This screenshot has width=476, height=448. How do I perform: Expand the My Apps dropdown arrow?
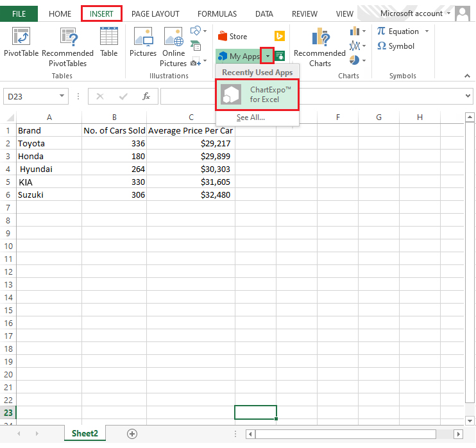(268, 56)
